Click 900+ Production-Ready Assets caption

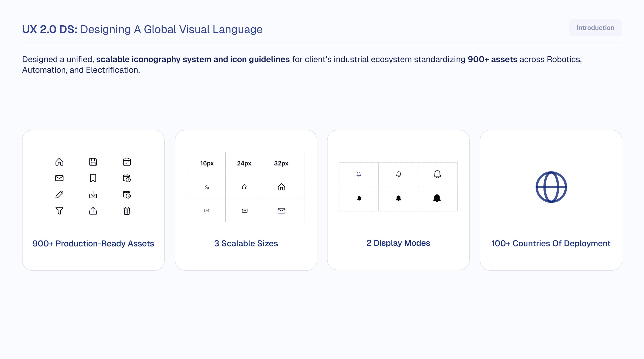coord(93,243)
